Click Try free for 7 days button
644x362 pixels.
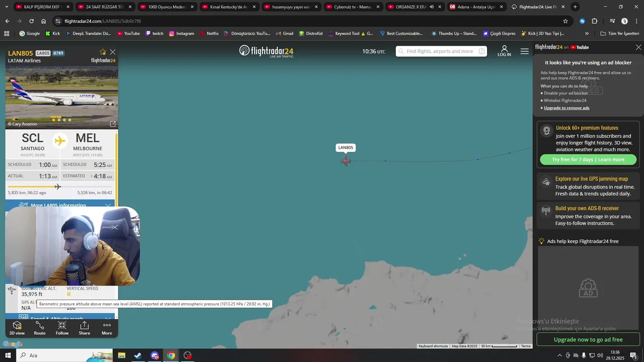pyautogui.click(x=588, y=159)
